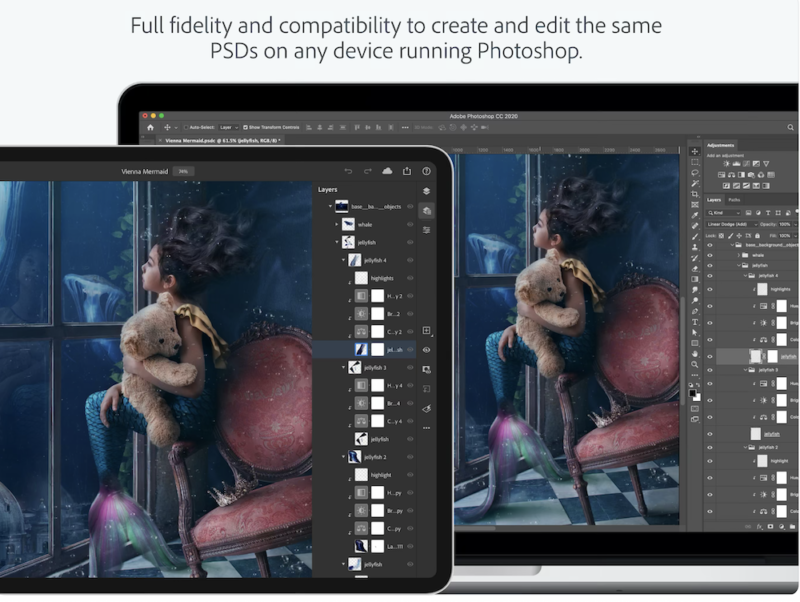Expand the whale layer group on iPad
800x602 pixels.
[x=336, y=224]
